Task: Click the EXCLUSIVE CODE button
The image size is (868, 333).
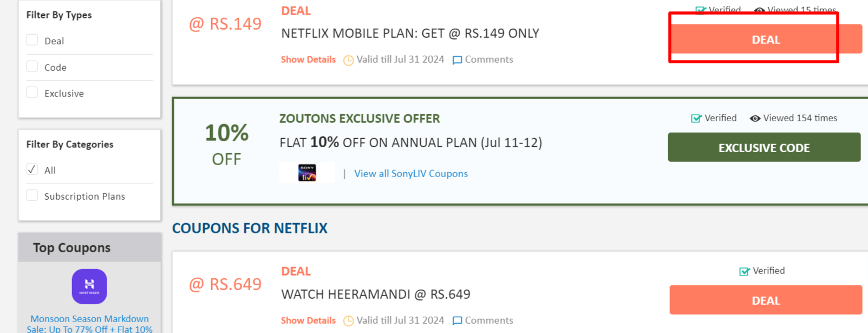Action: tap(764, 147)
